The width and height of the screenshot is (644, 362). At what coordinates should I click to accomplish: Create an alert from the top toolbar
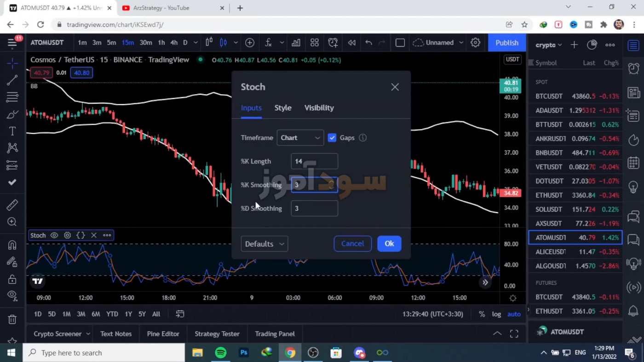(x=333, y=43)
